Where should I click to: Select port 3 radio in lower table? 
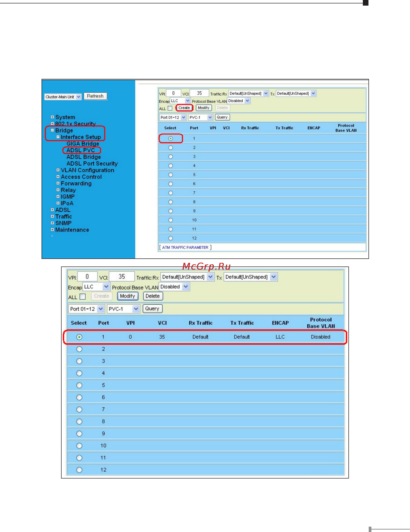79,361
